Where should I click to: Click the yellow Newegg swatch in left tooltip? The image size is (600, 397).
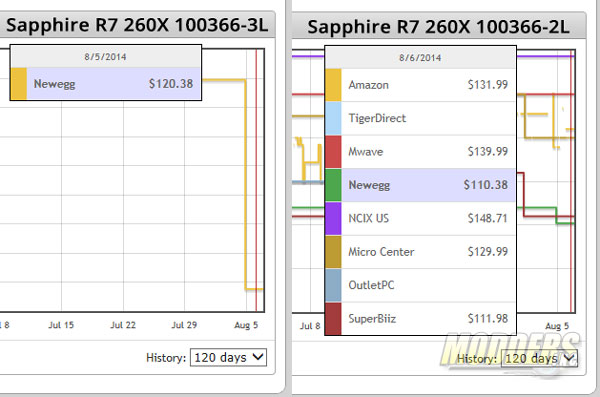tap(19, 83)
